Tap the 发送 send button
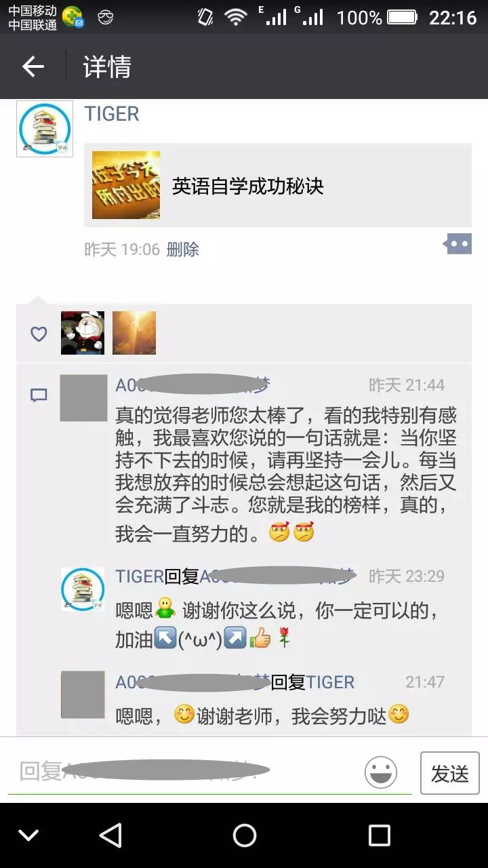 [x=450, y=773]
